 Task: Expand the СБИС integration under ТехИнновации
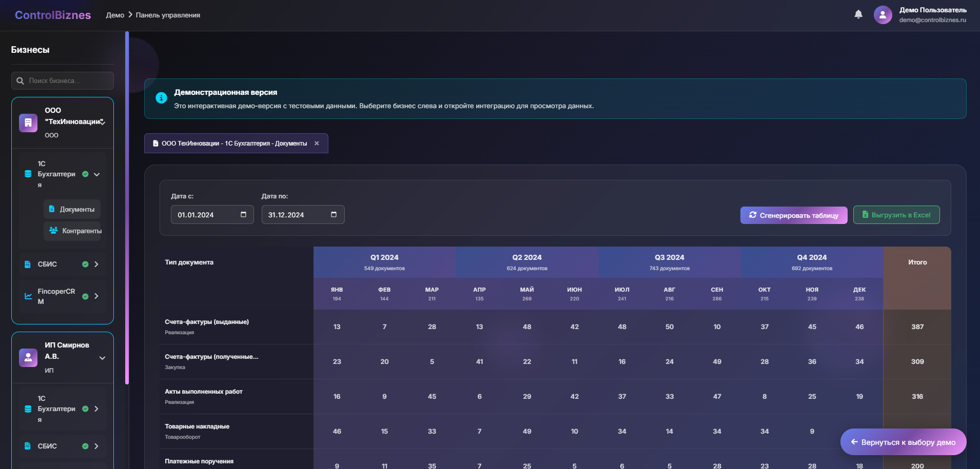click(96, 264)
